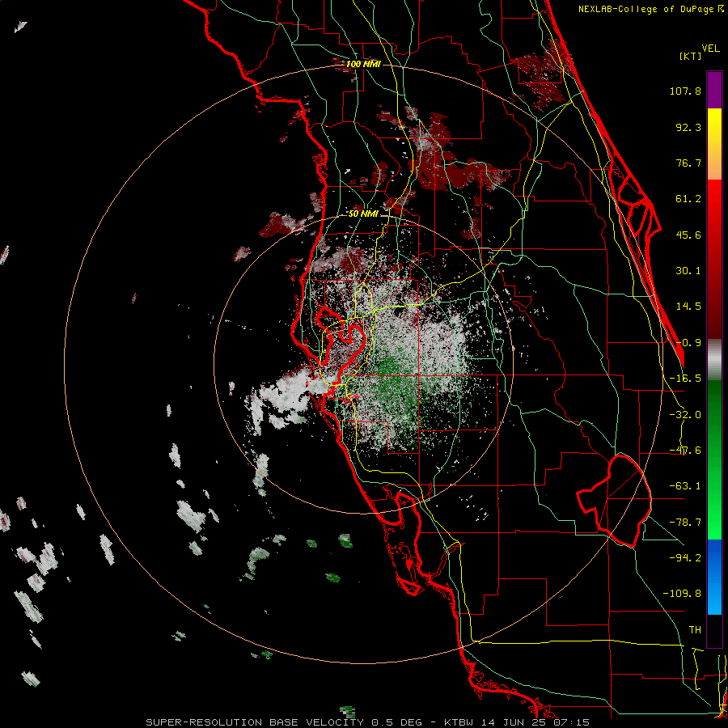Image resolution: width=728 pixels, height=728 pixels.
Task: Pick the green segment of the color bar
Action: [714, 459]
